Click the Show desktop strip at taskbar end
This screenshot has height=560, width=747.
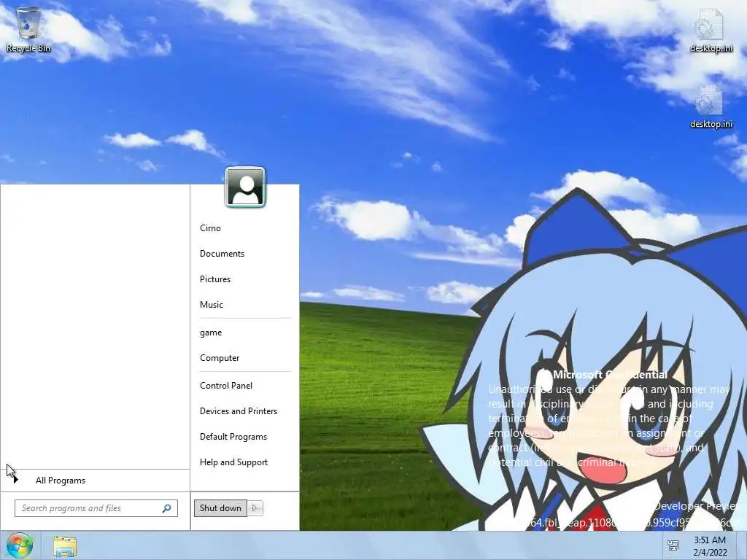[742, 545]
